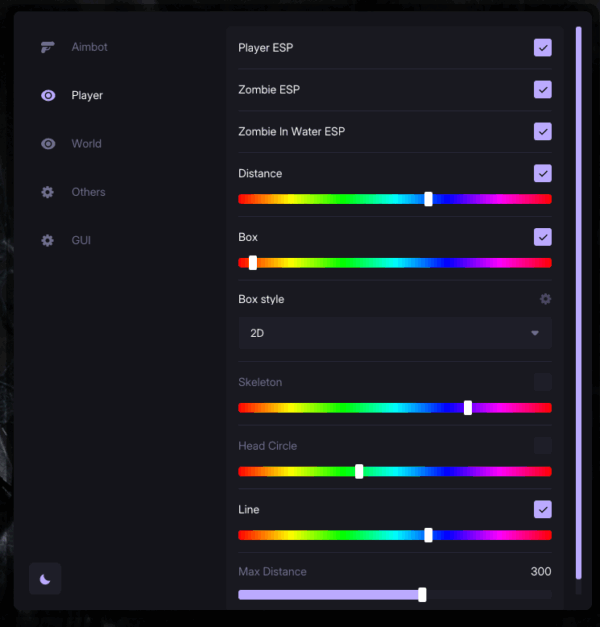Viewport: 600px width, 627px height.
Task: Enable the Skeleton checkbox
Action: coord(543,382)
